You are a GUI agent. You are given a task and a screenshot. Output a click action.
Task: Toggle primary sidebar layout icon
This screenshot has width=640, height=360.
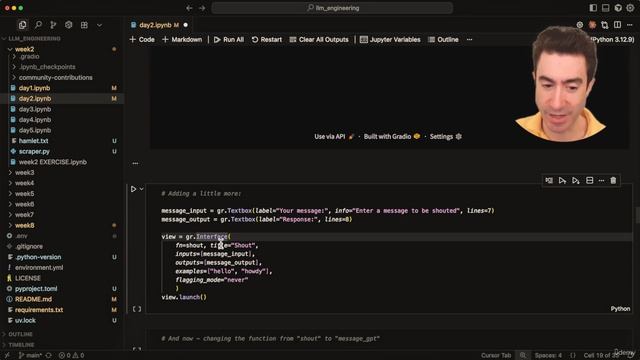point(593,8)
